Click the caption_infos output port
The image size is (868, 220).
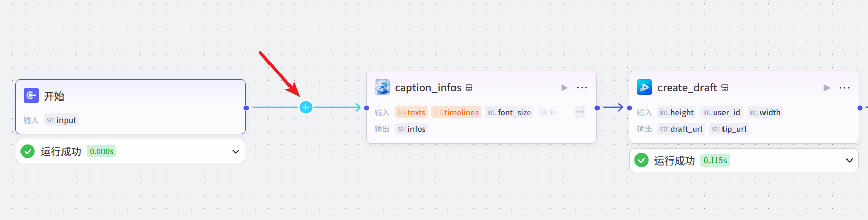[597, 108]
